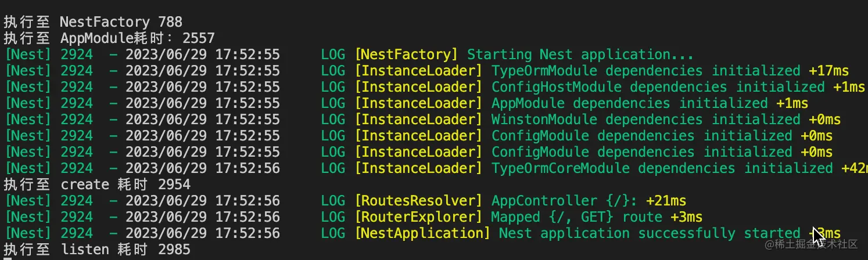
Task: Click the +17ms timing label
Action: [828, 71]
